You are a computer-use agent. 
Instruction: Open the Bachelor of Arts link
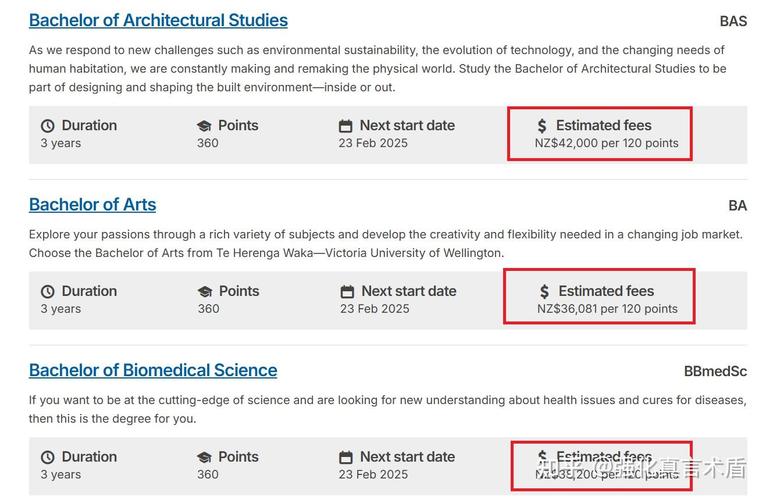92,205
